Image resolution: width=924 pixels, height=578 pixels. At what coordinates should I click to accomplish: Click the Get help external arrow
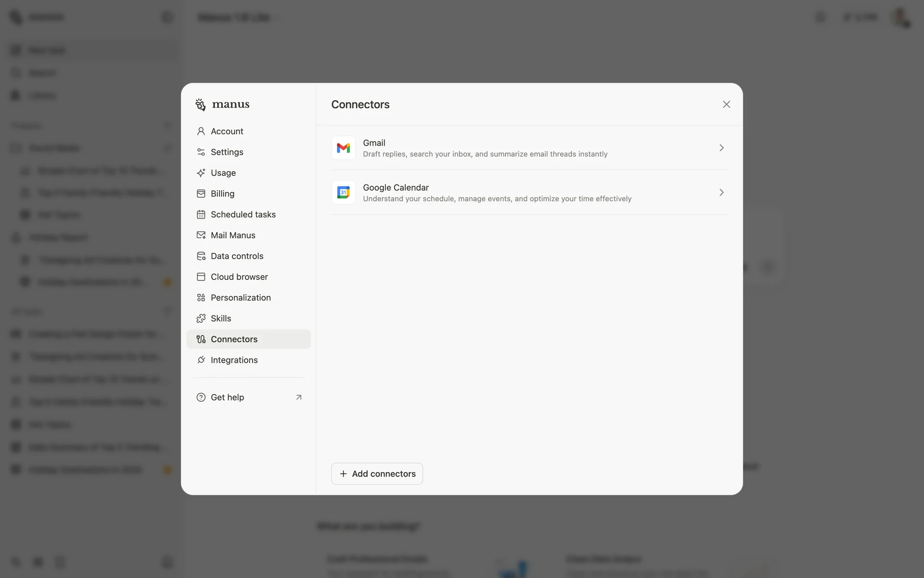click(x=298, y=397)
